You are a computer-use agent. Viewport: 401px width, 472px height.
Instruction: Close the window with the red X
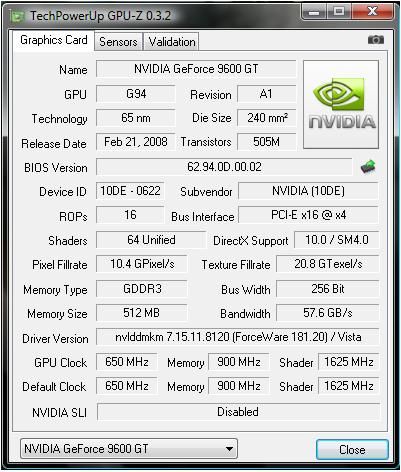click(x=372, y=12)
